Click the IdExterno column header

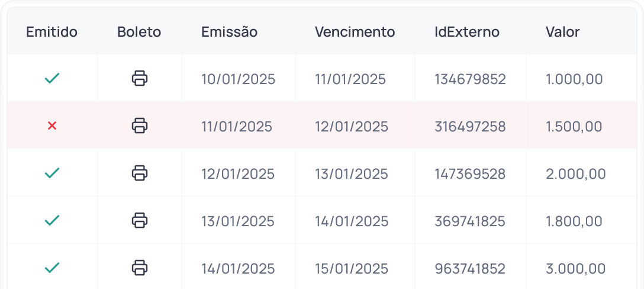click(x=467, y=32)
